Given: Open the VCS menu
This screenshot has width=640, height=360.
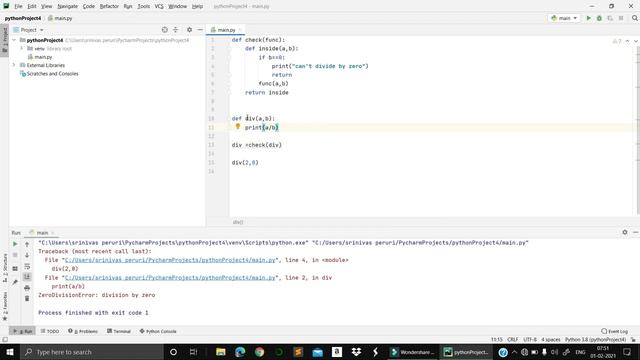Looking at the screenshot, I should pyautogui.click(x=159, y=7).
